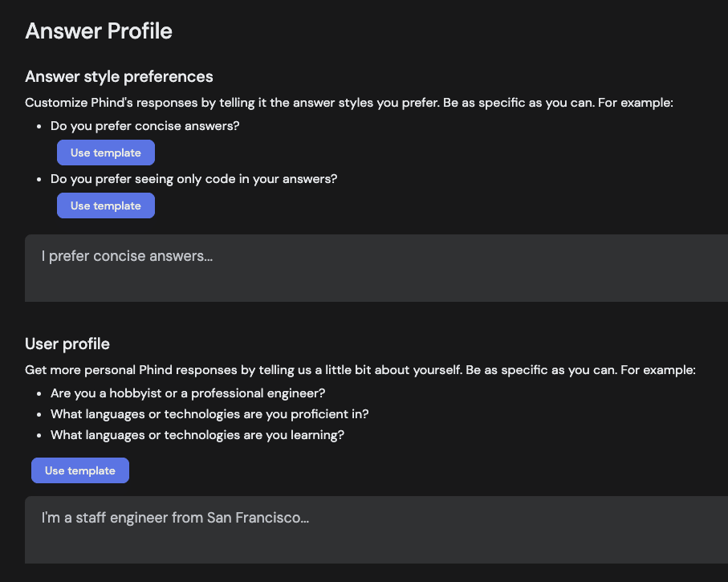Screen dimensions: 728x582
Task: Select the 'I prefer concise answers…' placeholder
Action: coord(127,256)
